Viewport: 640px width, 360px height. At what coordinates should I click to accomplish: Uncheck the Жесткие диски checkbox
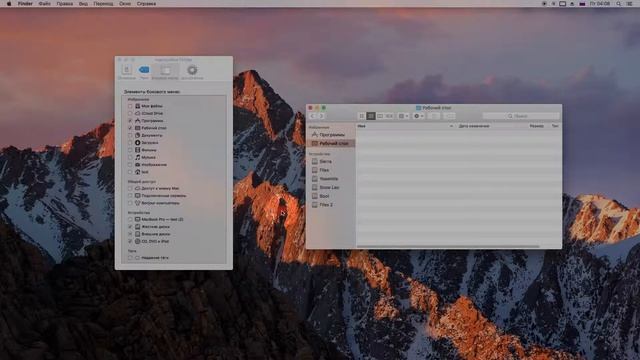click(130, 227)
